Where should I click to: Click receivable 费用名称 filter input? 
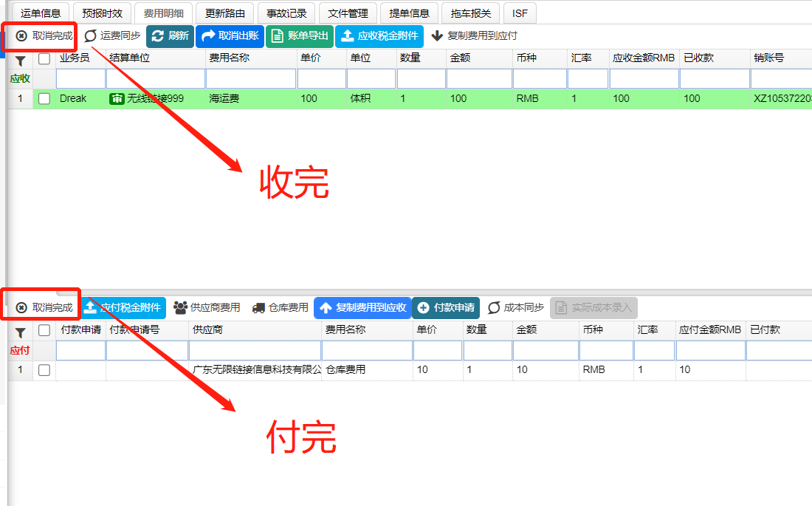click(x=251, y=79)
